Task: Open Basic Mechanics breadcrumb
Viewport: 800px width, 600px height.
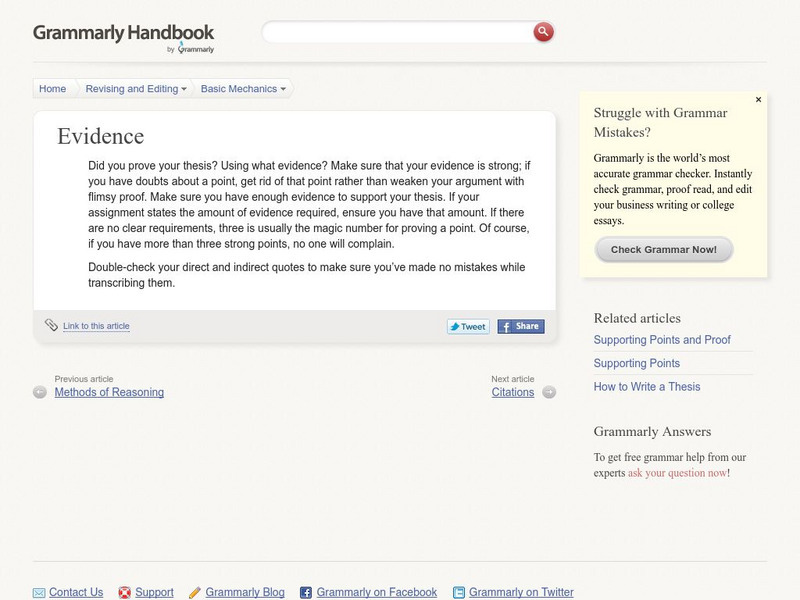Action: pyautogui.click(x=239, y=89)
